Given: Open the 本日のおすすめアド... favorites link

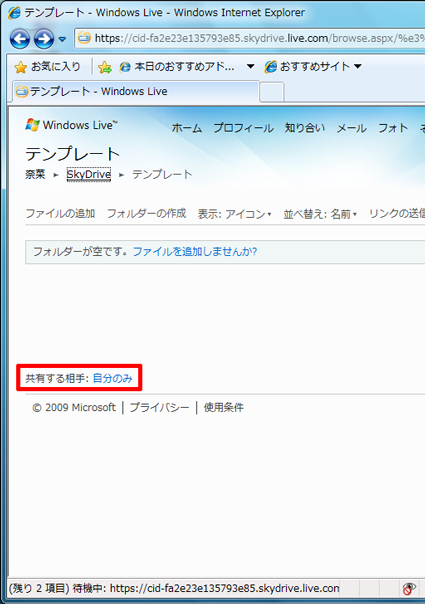Looking at the screenshot, I should (177, 67).
